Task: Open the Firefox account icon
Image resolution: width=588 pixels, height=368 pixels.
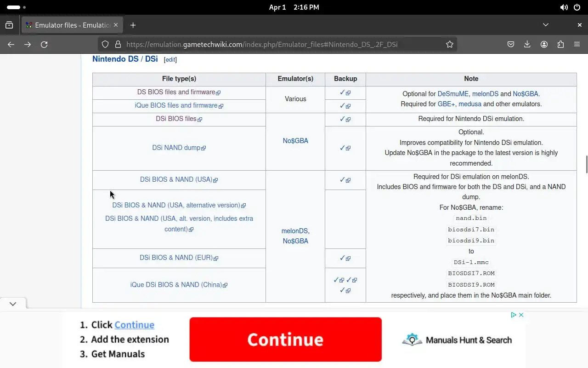Action: [x=544, y=44]
